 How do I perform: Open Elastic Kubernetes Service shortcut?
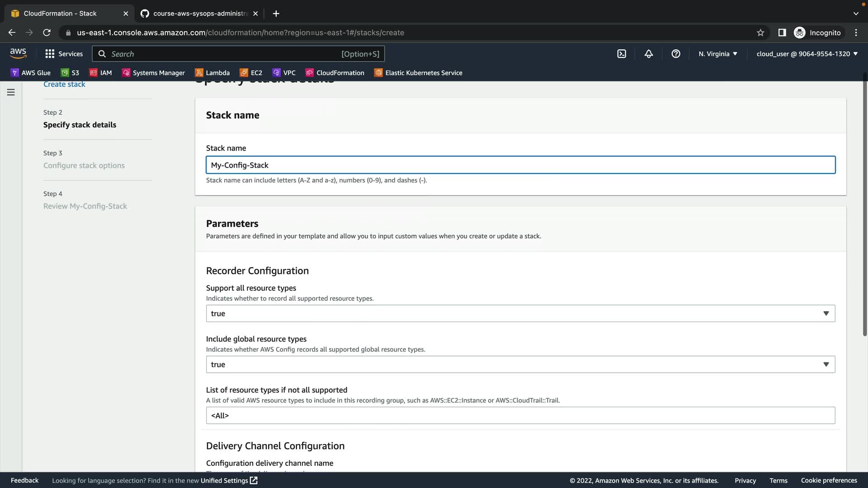418,73
